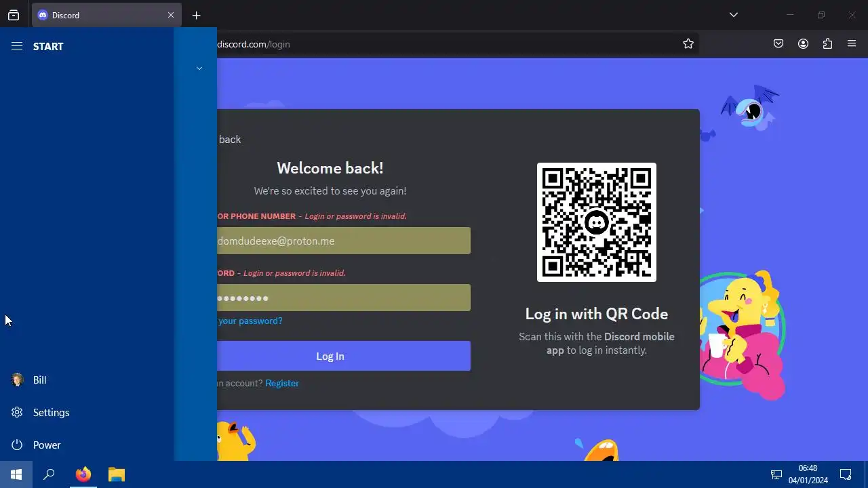Click the Start menu hamburger icon
Screen dimensions: 868x488
[x=17, y=46]
